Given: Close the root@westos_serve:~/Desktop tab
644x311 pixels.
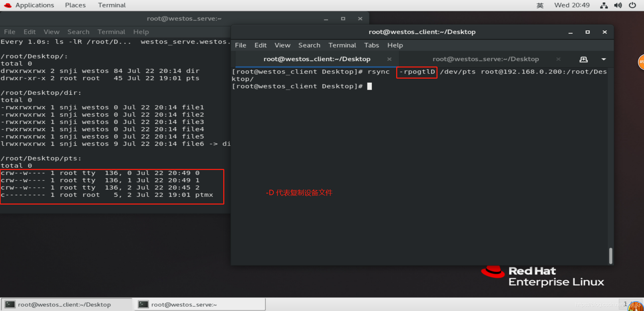Looking at the screenshot, I should pyautogui.click(x=558, y=59).
